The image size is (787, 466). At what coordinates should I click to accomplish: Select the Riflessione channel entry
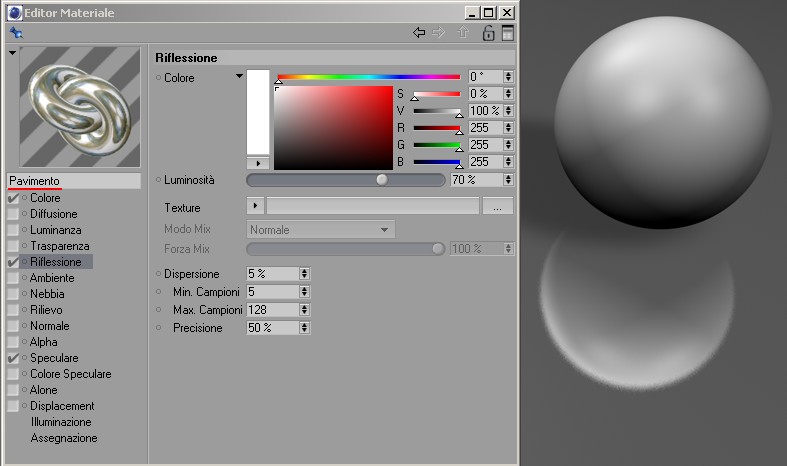click(x=55, y=262)
